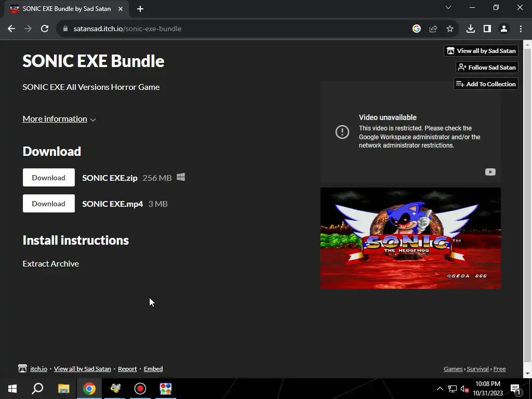Viewport: 532px width, 399px height.
Task: Open the Sonic title screen screenshot
Action: tap(410, 238)
